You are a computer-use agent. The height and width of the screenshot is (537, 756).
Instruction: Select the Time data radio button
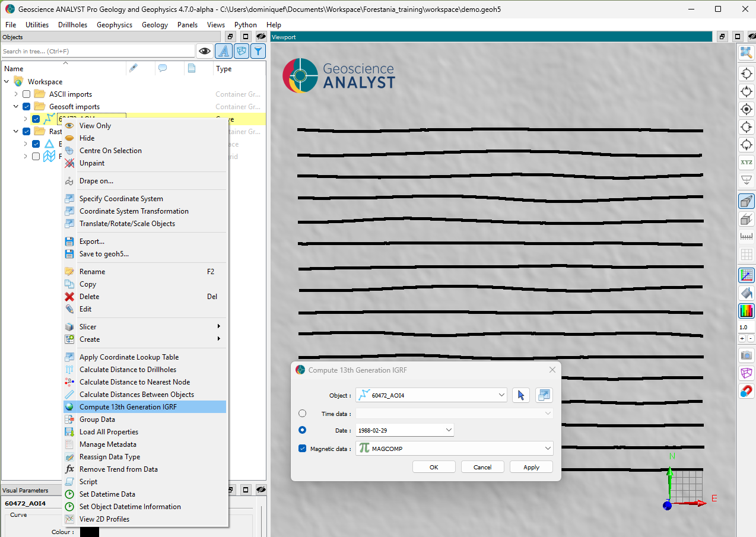point(303,414)
